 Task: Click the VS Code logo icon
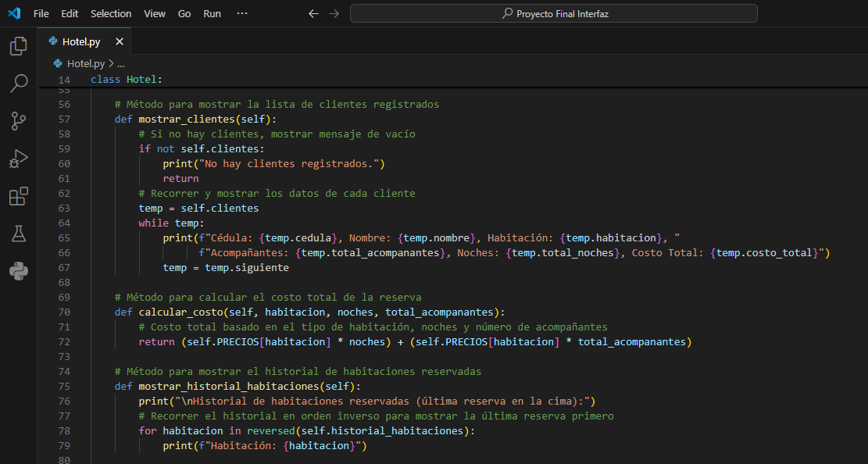coord(13,13)
